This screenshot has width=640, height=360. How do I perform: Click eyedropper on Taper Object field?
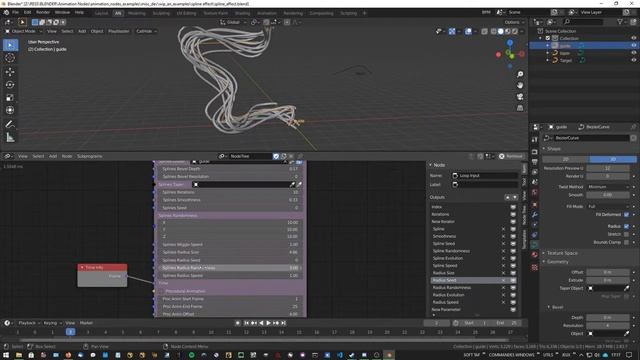pos(627,288)
